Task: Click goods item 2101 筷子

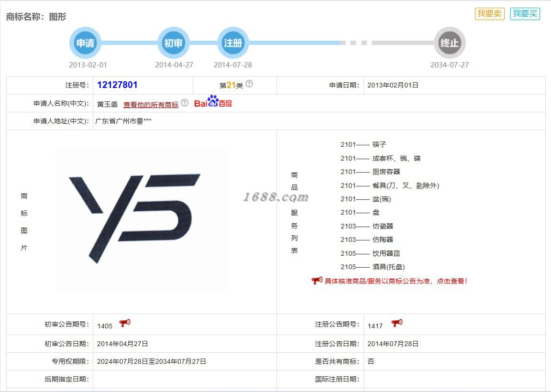Action: (x=364, y=144)
